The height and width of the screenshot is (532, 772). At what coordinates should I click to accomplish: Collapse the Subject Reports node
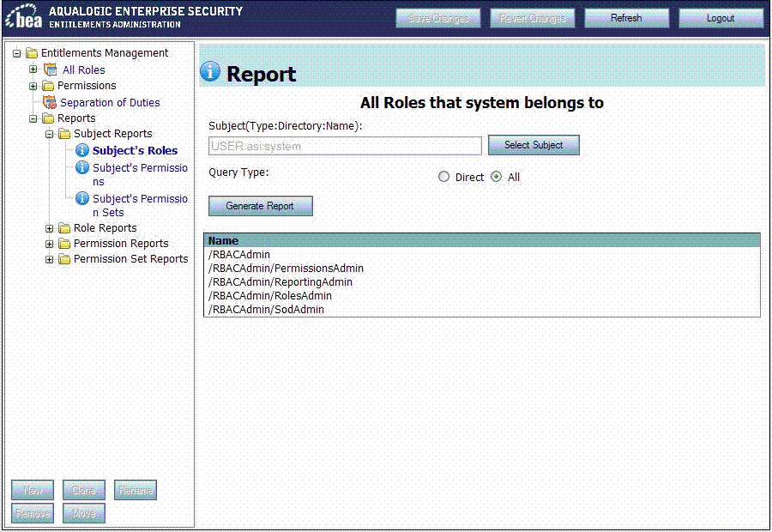coord(49,134)
